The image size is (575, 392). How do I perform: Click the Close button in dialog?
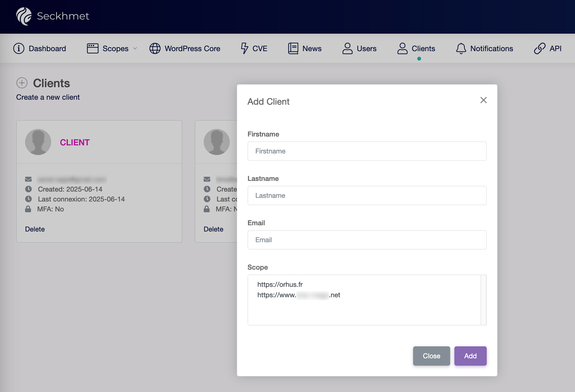click(431, 356)
